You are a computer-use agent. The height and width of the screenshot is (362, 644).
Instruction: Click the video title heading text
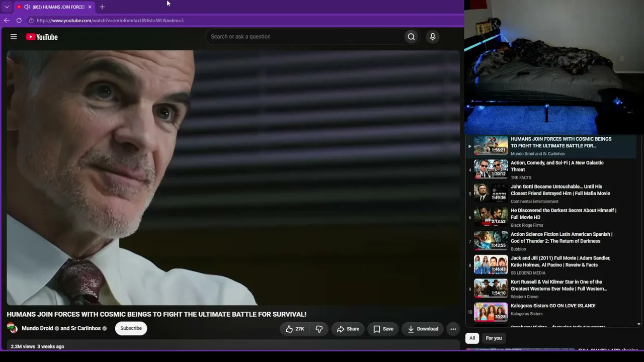coord(156,314)
